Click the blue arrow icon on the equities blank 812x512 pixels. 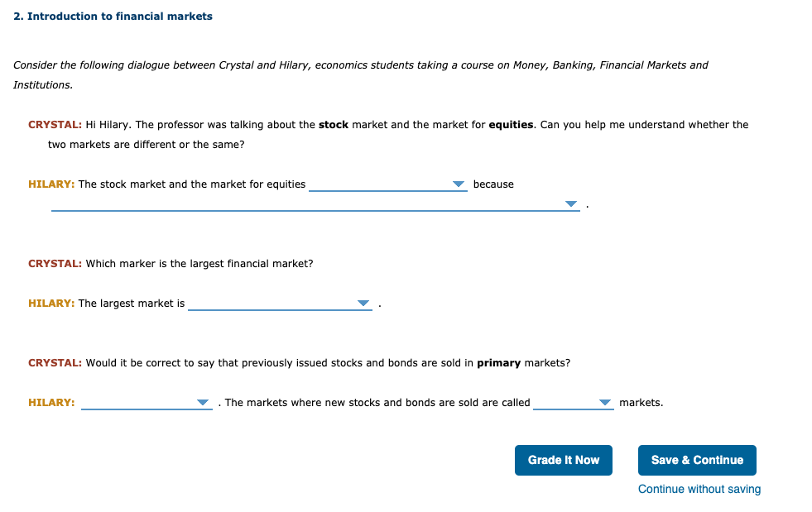coord(459,184)
